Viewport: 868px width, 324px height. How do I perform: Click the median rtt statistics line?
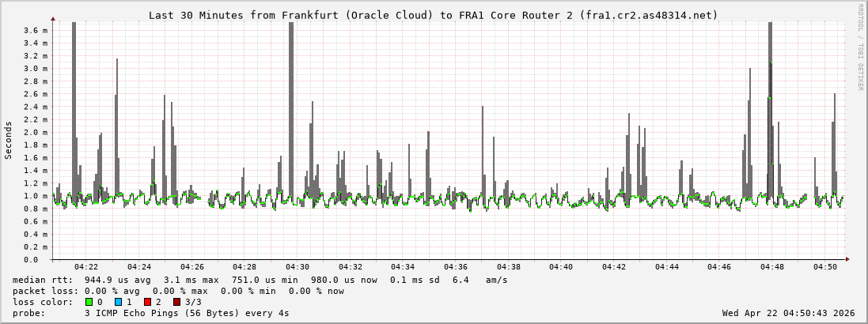[260, 280]
